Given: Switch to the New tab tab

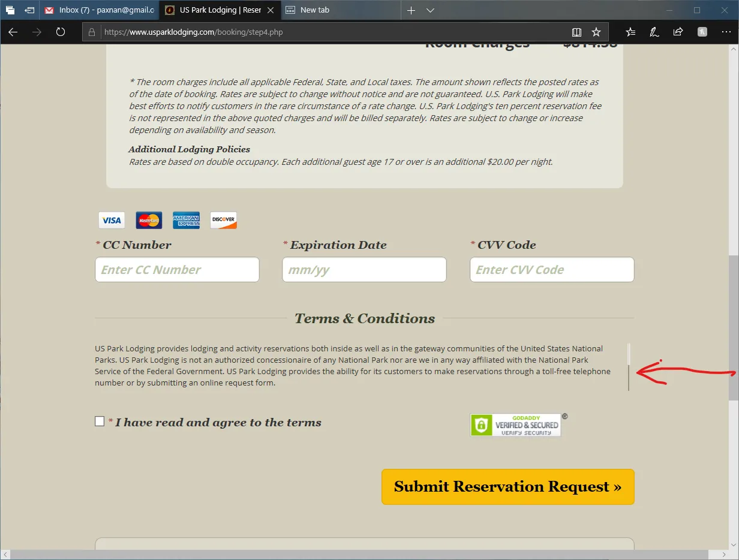Looking at the screenshot, I should point(340,10).
